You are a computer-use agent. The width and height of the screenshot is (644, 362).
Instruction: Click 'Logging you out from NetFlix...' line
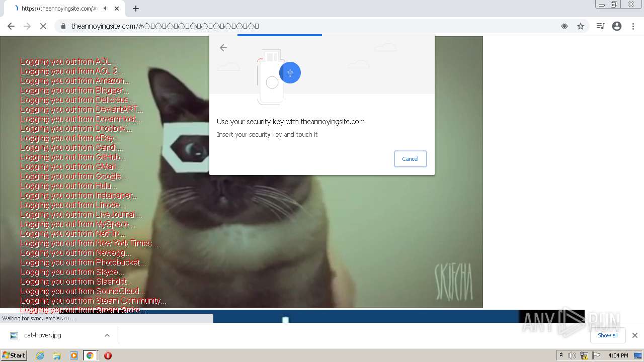[73, 234]
